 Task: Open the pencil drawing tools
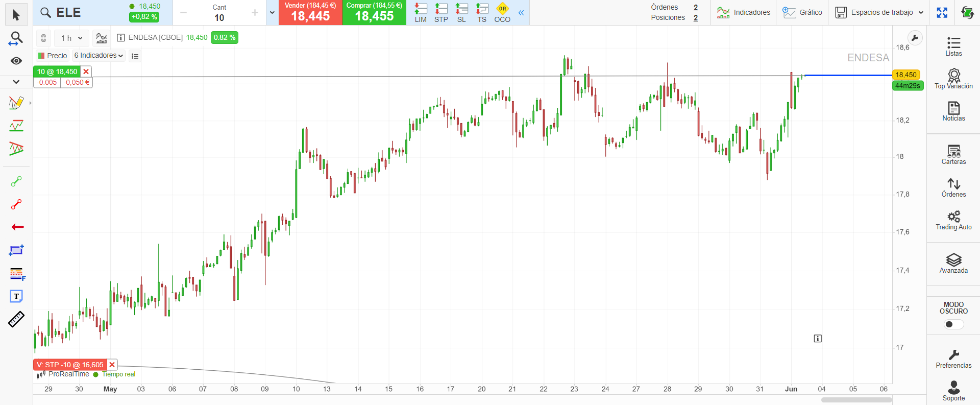coord(16,103)
